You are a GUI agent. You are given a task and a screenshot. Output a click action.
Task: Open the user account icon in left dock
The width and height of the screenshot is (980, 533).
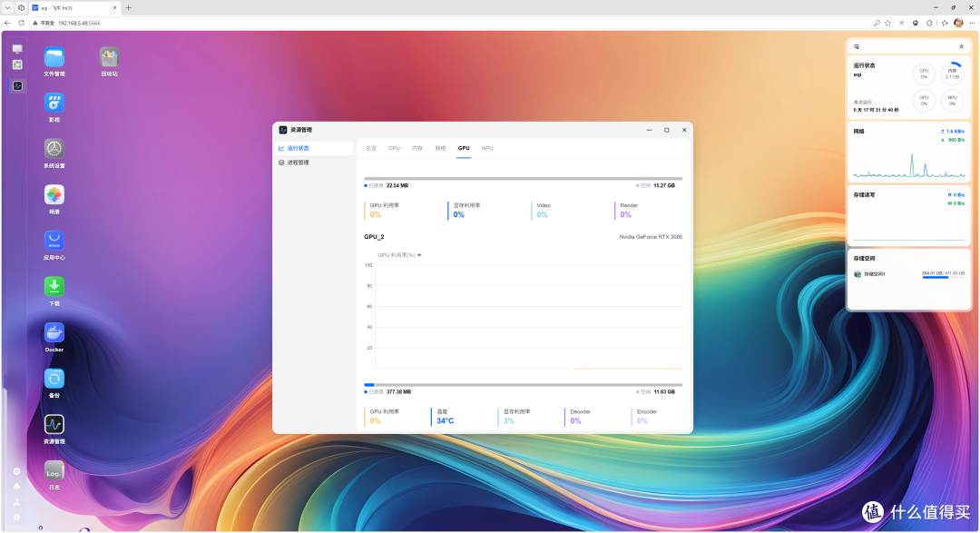click(17, 502)
